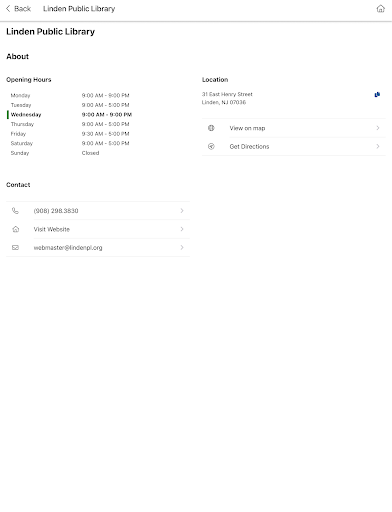This screenshot has height=512, width=392.
Task: Select the Monday opening hours row
Action: (x=70, y=95)
